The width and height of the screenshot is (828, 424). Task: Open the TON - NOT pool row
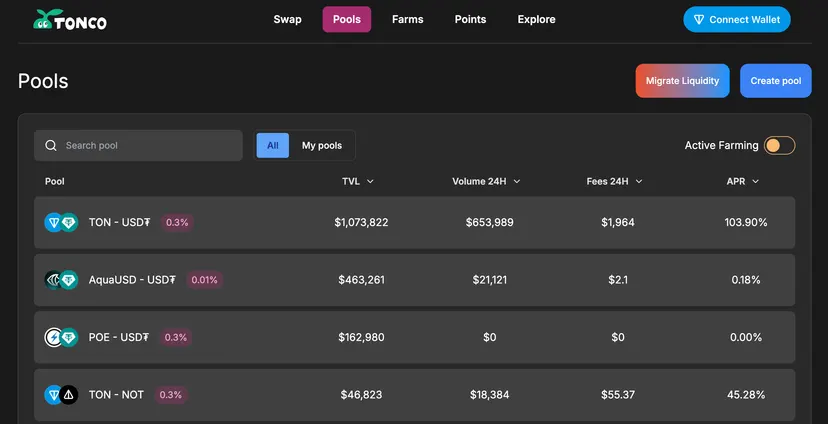pyautogui.click(x=415, y=395)
